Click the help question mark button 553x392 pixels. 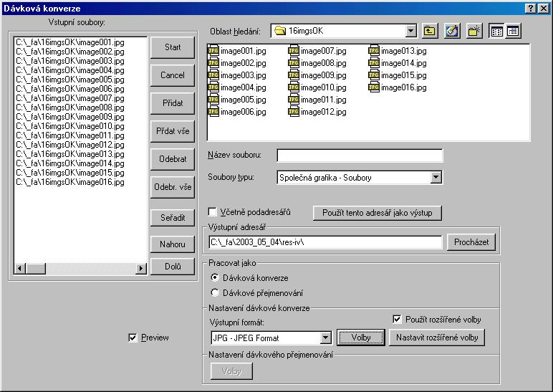pos(531,8)
